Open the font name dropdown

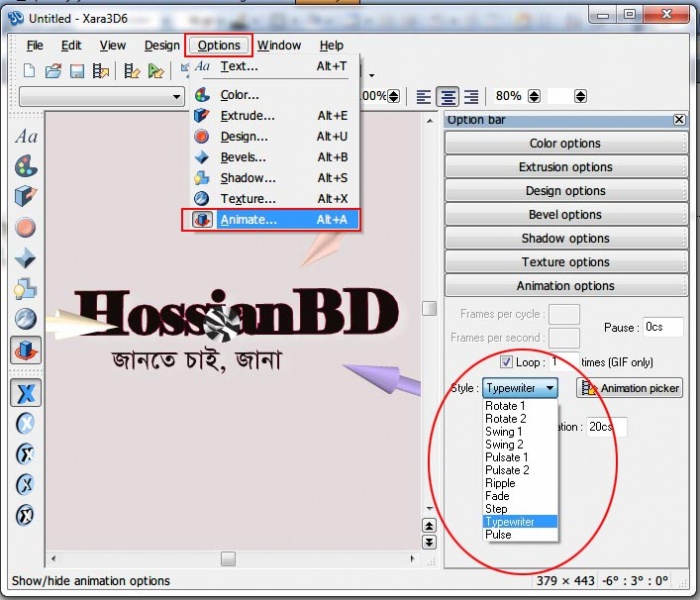coord(177,96)
